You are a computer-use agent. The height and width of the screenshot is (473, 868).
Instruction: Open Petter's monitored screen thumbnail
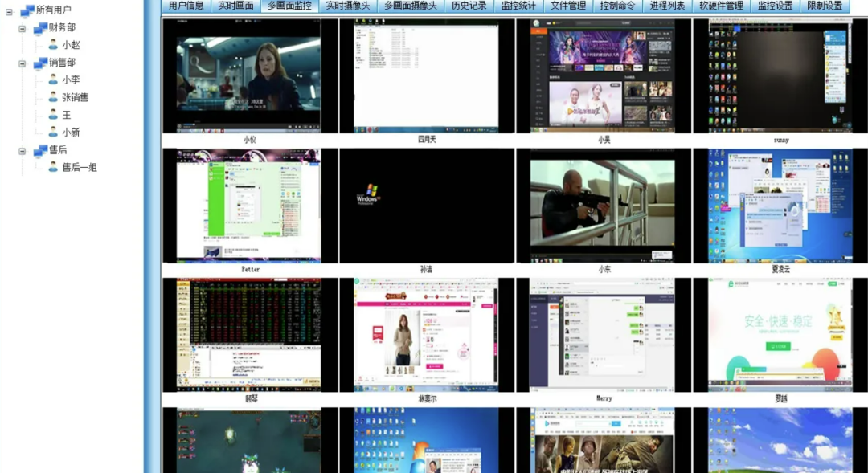click(250, 206)
